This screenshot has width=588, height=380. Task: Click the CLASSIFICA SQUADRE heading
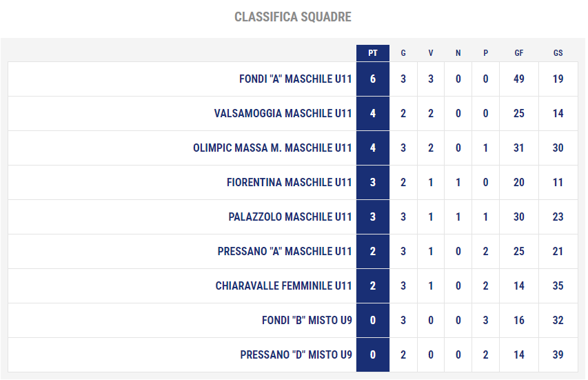[293, 17]
